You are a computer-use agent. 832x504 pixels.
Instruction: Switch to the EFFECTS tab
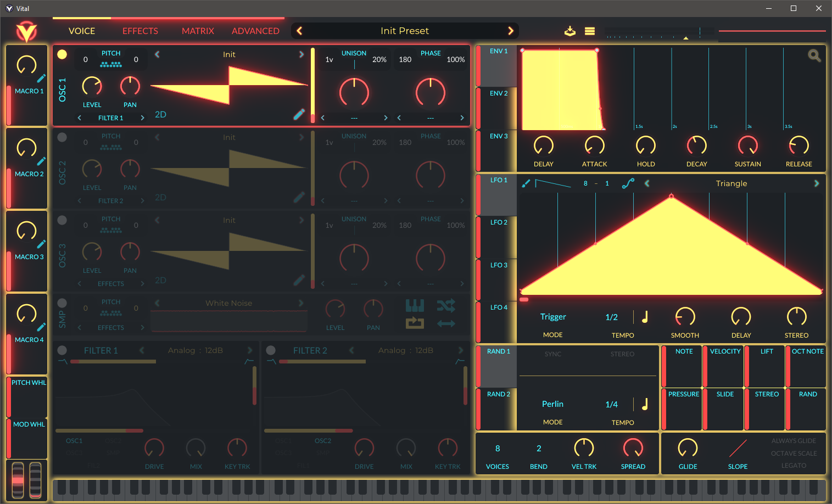pyautogui.click(x=140, y=31)
